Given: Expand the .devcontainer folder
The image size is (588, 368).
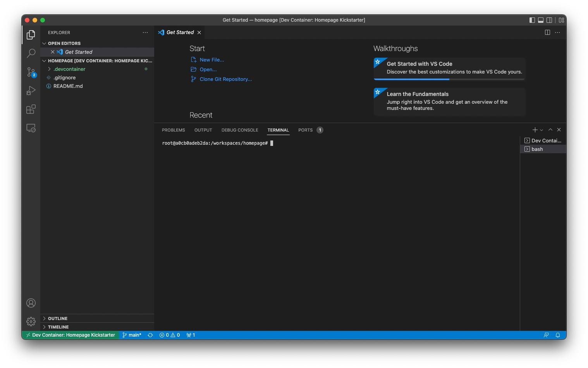Looking at the screenshot, I should pyautogui.click(x=69, y=69).
